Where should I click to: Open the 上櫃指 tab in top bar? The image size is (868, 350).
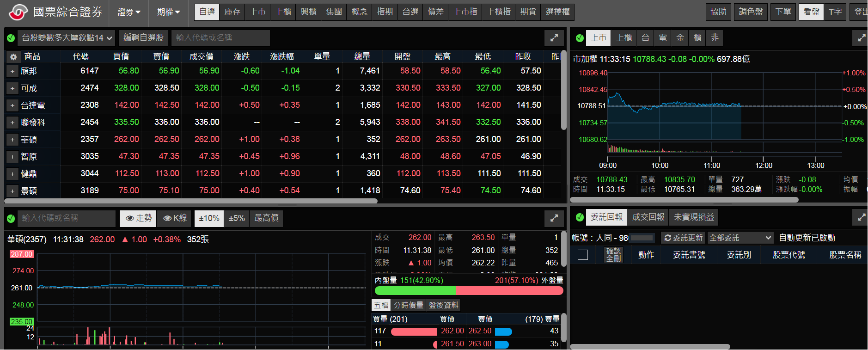coord(499,12)
